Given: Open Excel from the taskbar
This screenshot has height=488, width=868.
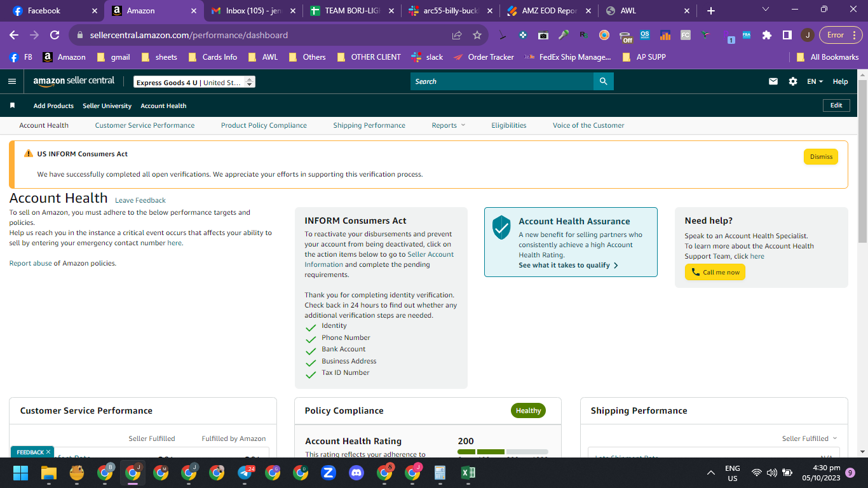Looking at the screenshot, I should [x=468, y=473].
